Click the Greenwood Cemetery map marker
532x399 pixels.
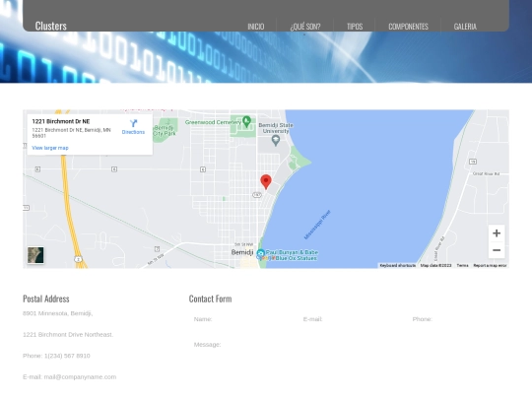pos(246,121)
